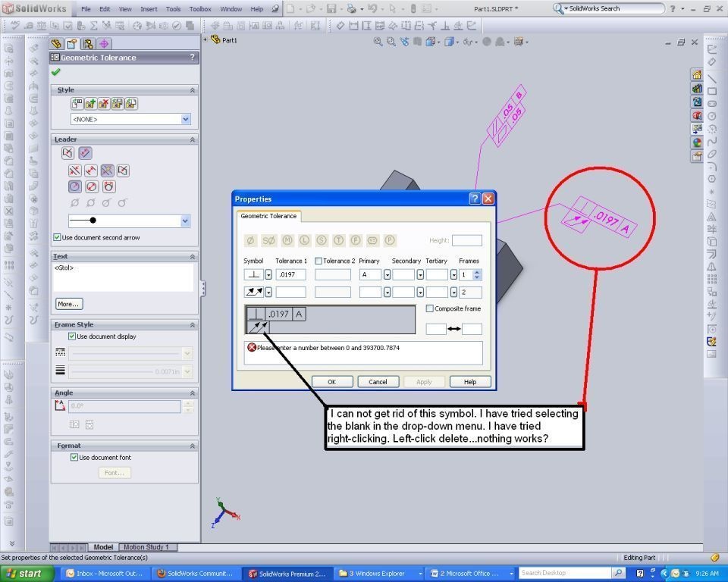Click the Load Style icon
Image resolution: width=728 pixels, height=582 pixels.
tap(131, 104)
